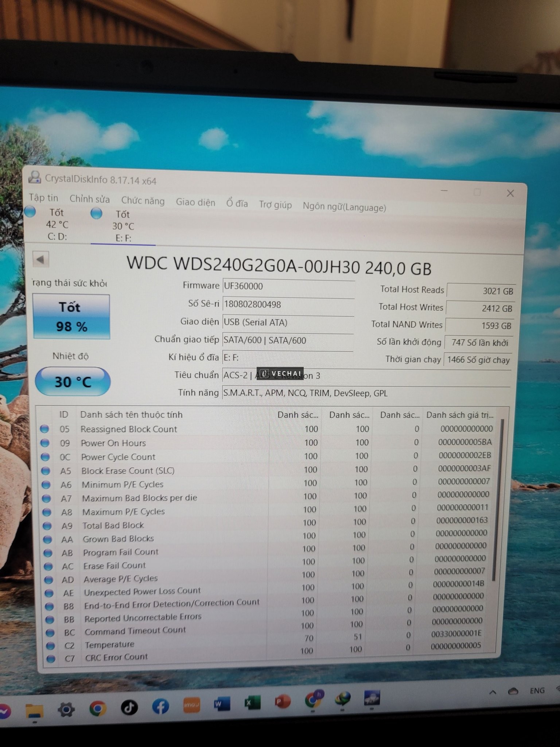The width and height of the screenshot is (560, 747).
Task: Click the ID column header
Action: coord(64,414)
